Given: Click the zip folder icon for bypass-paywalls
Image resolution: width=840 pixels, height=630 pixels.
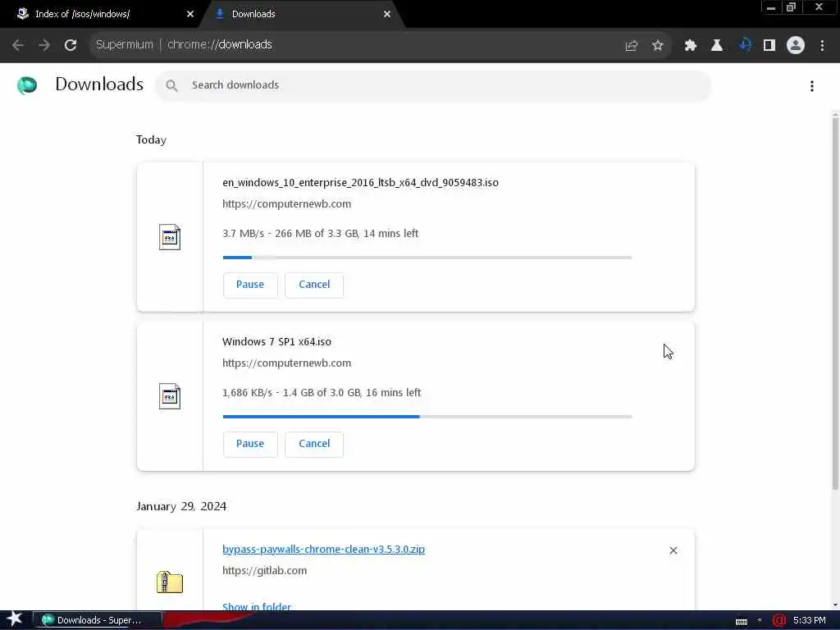Looking at the screenshot, I should click(170, 582).
